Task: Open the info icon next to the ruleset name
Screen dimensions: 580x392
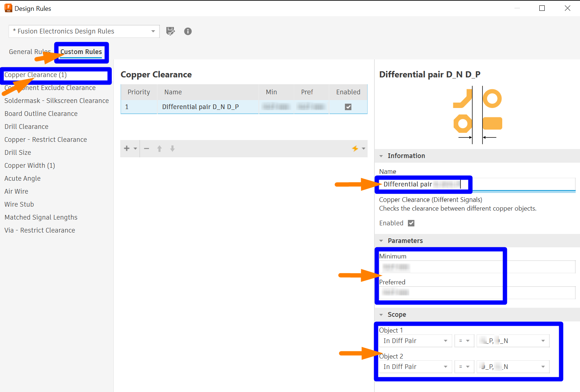Action: coord(188,31)
